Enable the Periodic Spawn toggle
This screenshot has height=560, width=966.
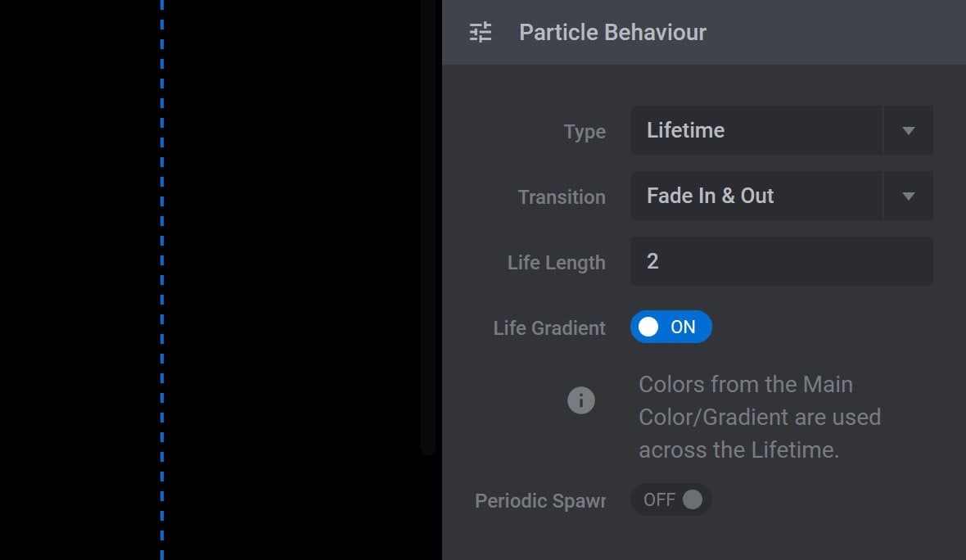point(671,499)
